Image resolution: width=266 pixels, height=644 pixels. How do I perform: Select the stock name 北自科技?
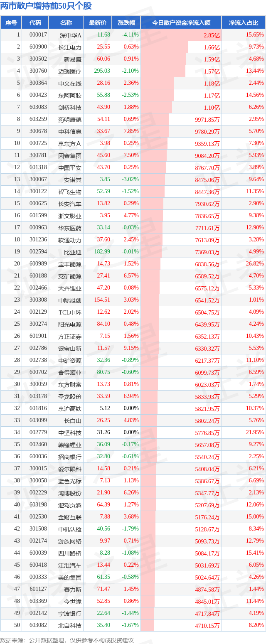(x=70, y=625)
